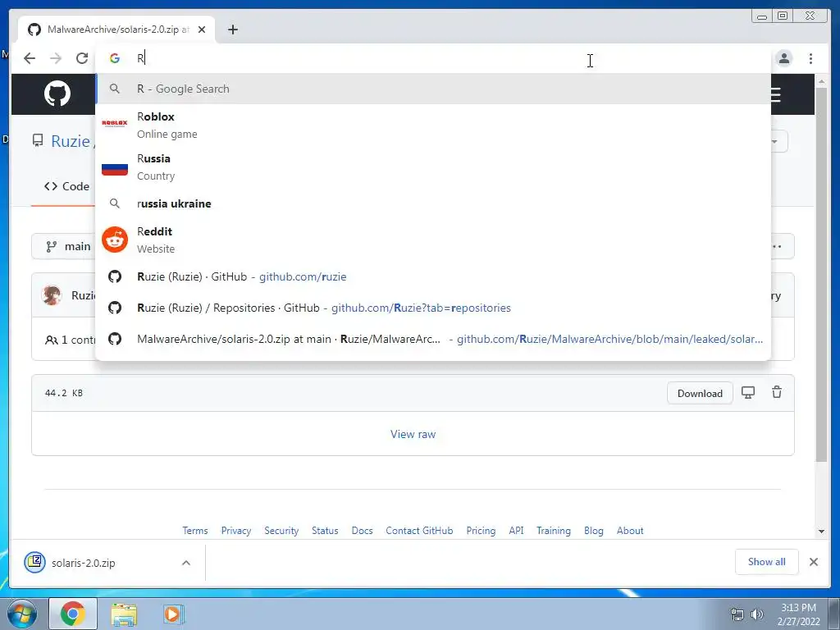This screenshot has width=840, height=630.
Task: Reload the current page
Action: [82, 58]
